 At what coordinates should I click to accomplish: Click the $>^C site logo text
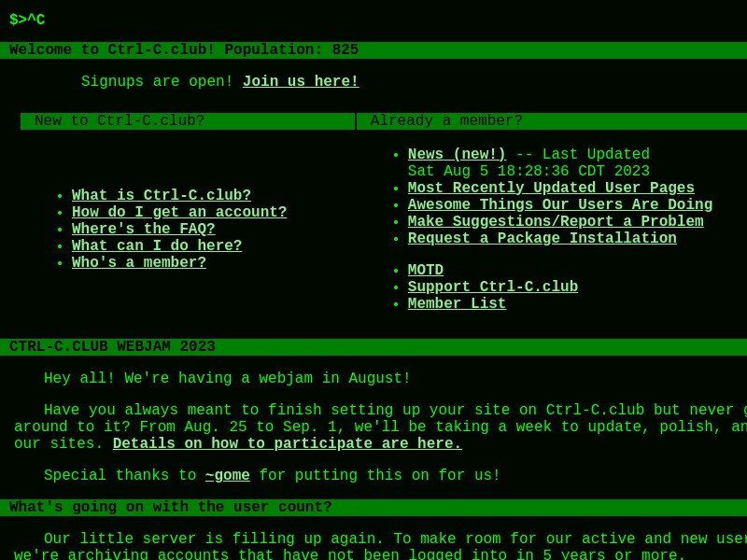27,20
